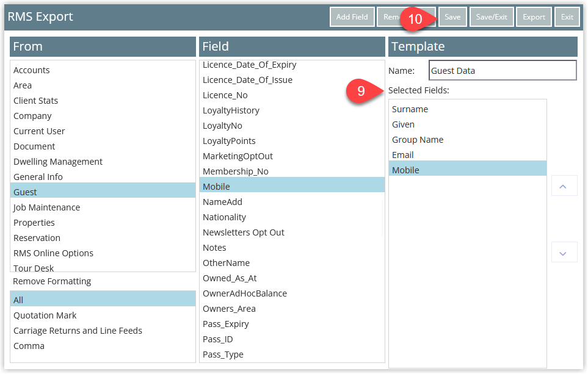This screenshot has height=374, width=588.
Task: Choose Document in the From list
Action: (103, 146)
